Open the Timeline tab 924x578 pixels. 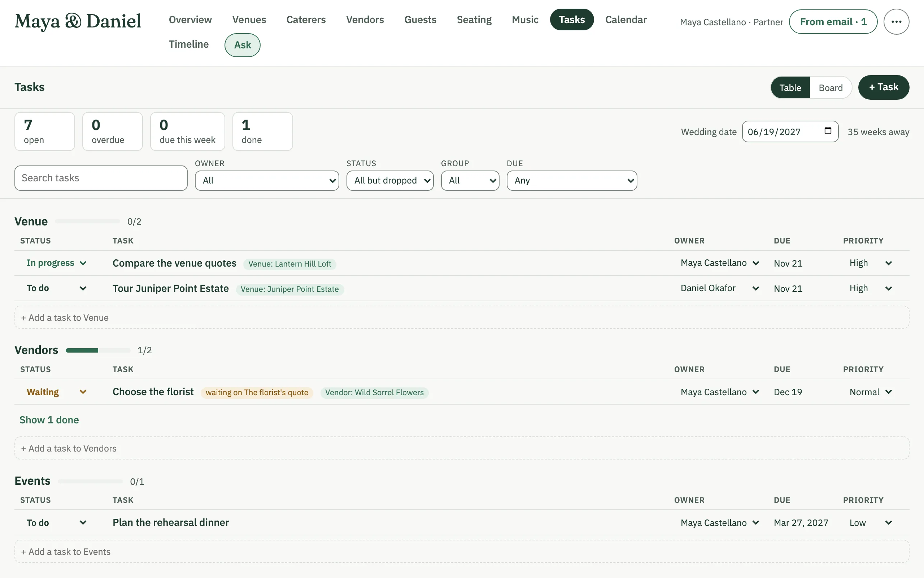point(189,44)
